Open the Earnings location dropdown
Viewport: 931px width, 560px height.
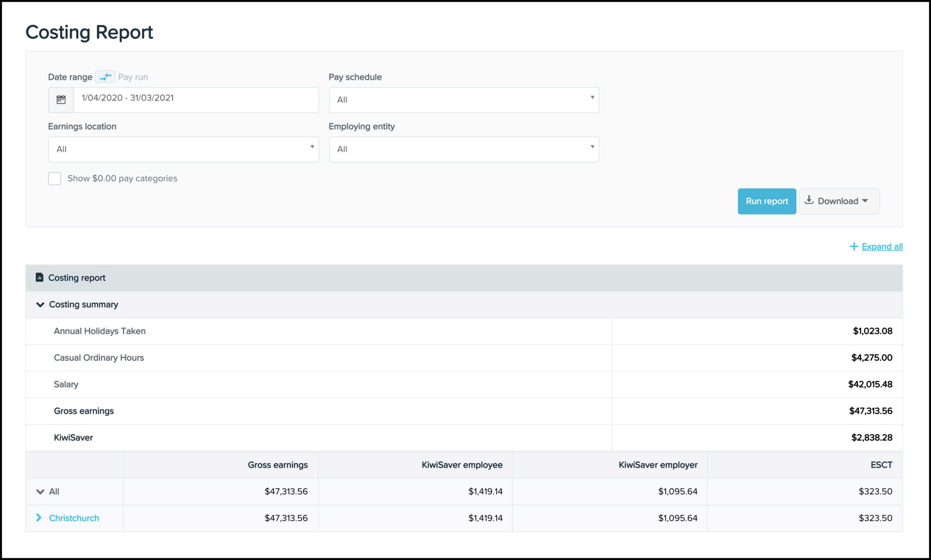183,149
